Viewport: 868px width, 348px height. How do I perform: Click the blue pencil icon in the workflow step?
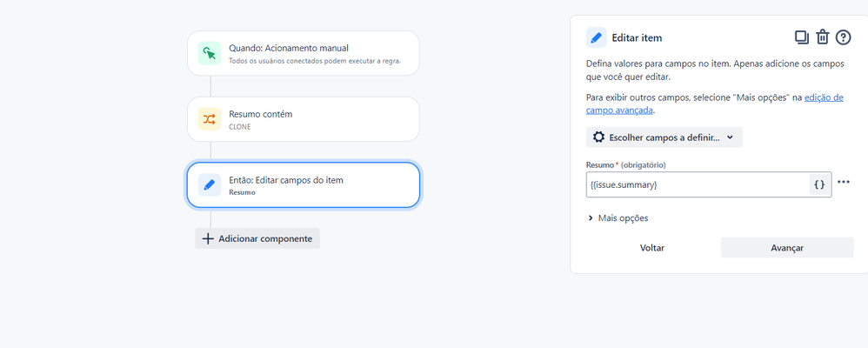(x=209, y=185)
